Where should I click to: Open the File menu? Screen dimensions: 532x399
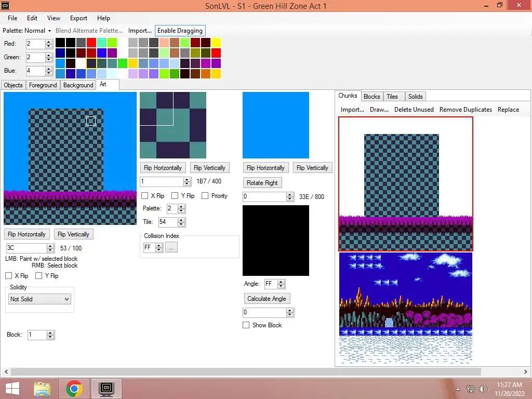click(12, 18)
